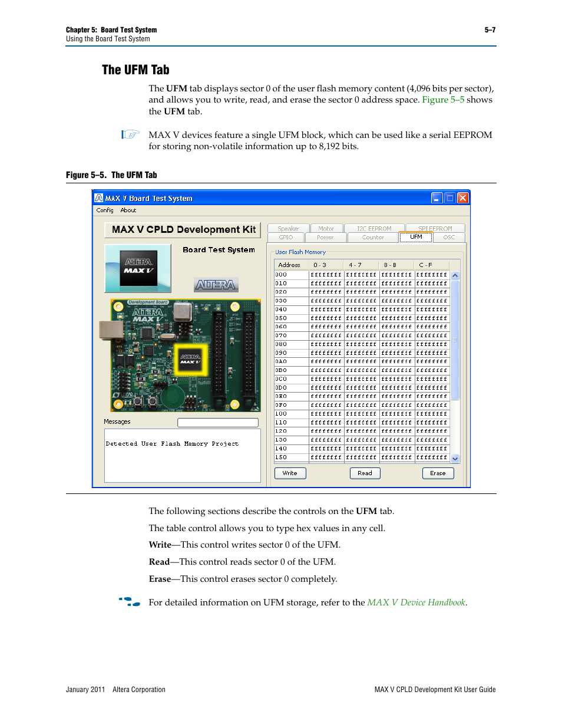Click the 0 - 3 column header
The height and width of the screenshot is (728, 562).
pos(326,265)
